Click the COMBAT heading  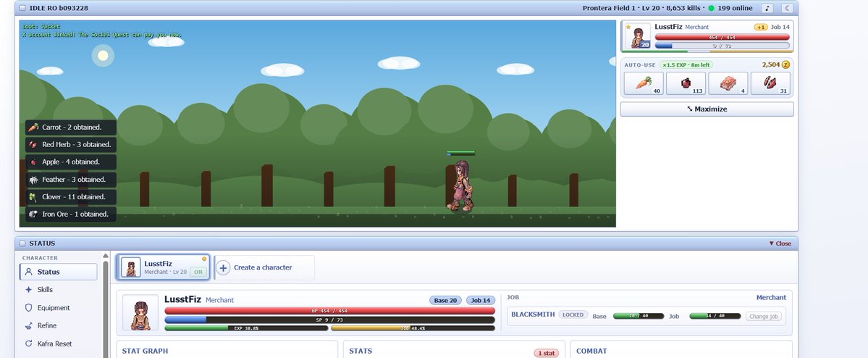tap(591, 351)
